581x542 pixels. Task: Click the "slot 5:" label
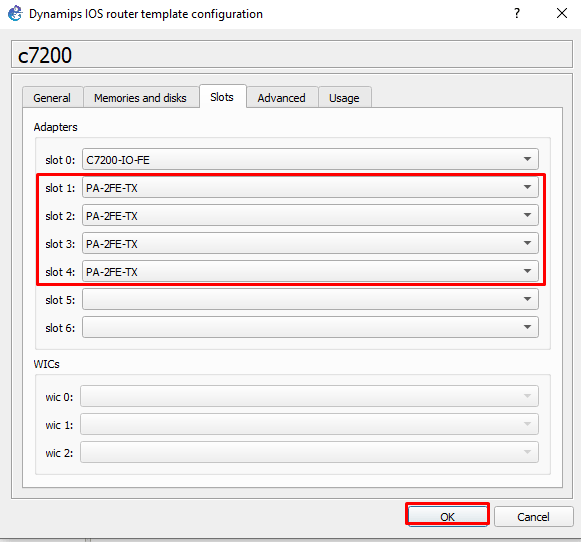(60, 300)
